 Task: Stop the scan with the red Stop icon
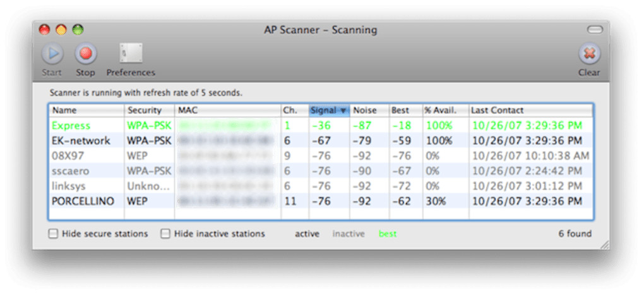click(85, 54)
